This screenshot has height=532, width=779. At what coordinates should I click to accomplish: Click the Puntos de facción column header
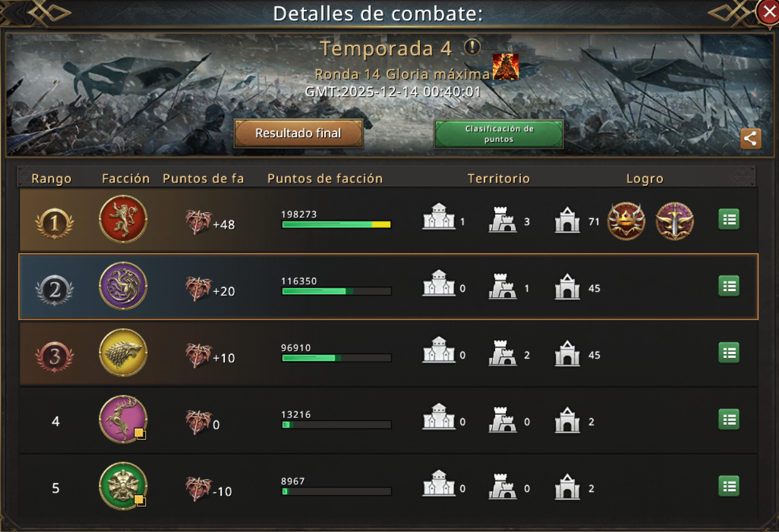tap(325, 178)
